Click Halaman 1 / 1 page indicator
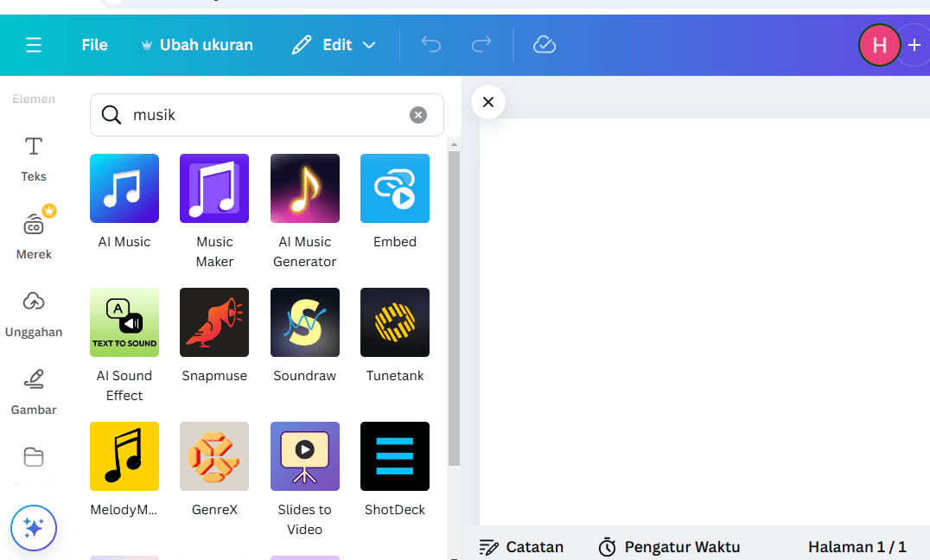The image size is (930, 560). click(857, 546)
